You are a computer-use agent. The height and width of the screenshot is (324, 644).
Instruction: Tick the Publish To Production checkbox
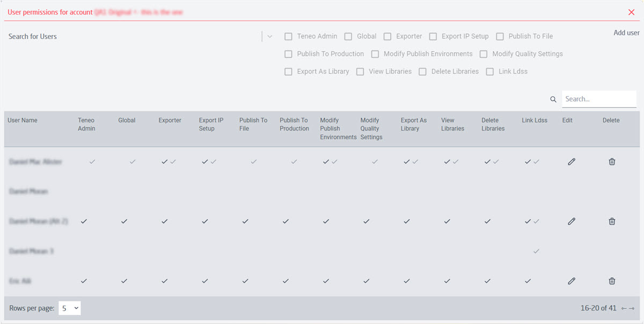click(289, 54)
